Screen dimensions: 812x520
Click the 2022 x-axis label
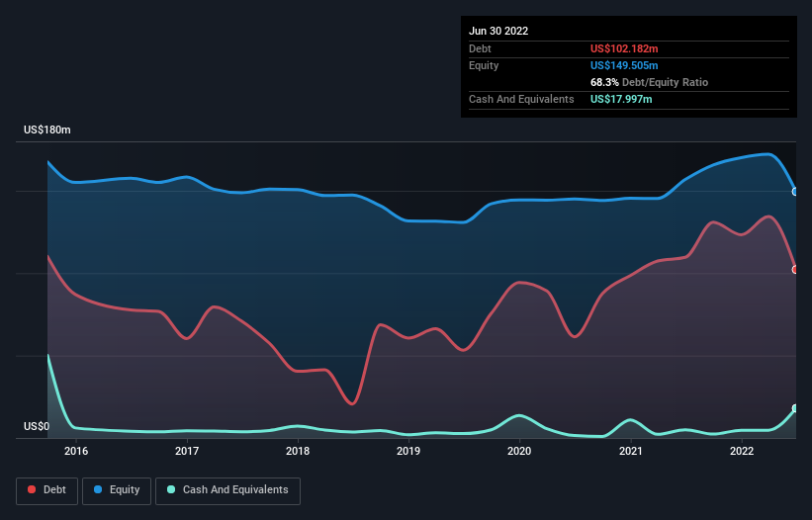pyautogui.click(x=742, y=451)
